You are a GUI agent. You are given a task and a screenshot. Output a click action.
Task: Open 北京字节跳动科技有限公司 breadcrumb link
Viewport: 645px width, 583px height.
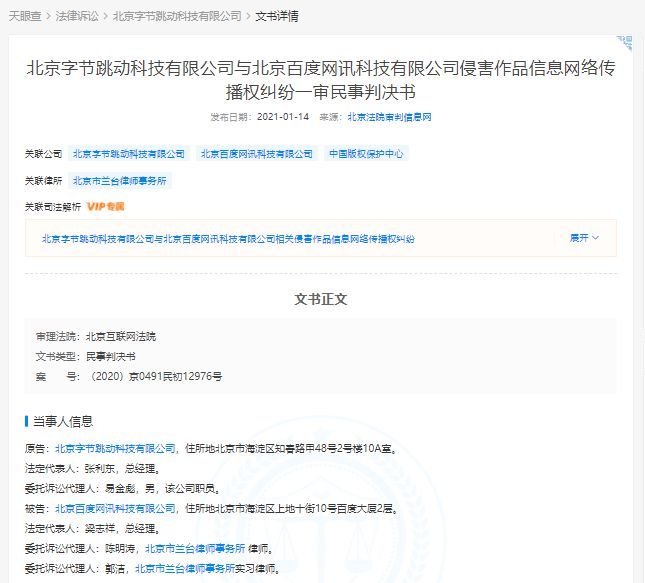177,17
